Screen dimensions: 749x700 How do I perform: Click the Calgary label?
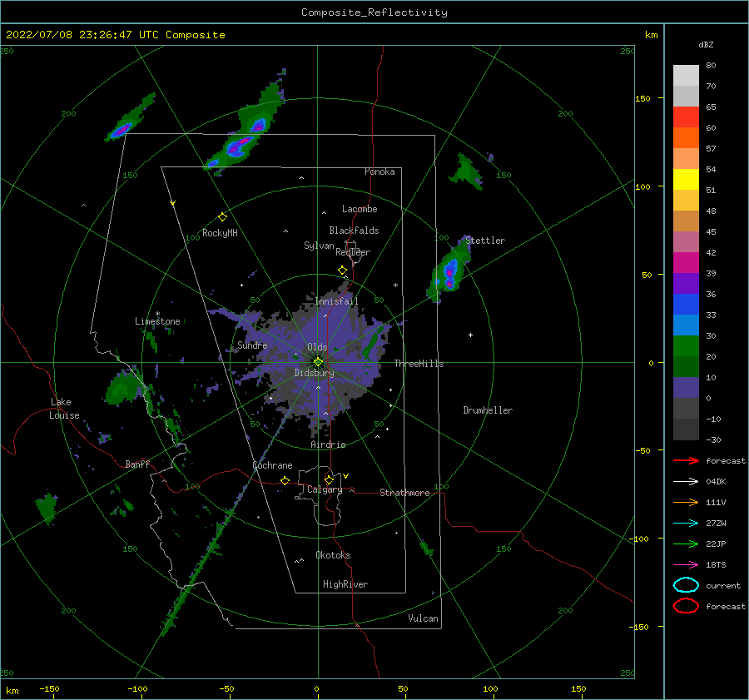325,489
